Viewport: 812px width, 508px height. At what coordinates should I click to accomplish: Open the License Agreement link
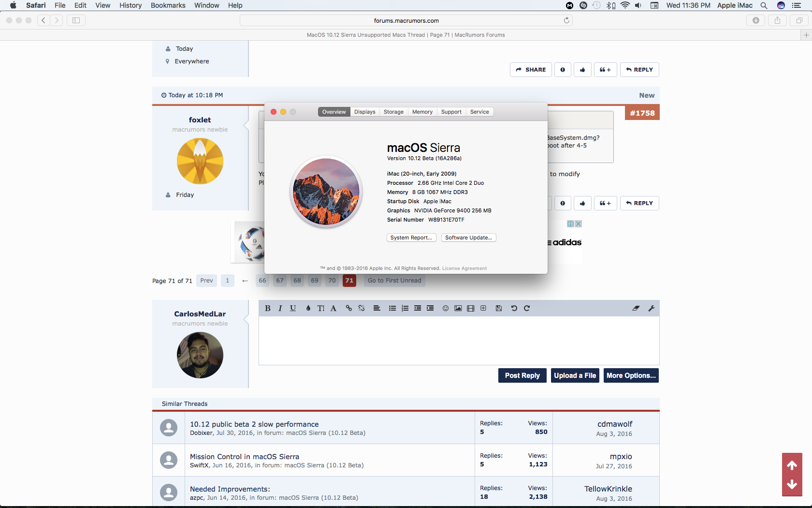click(x=464, y=269)
